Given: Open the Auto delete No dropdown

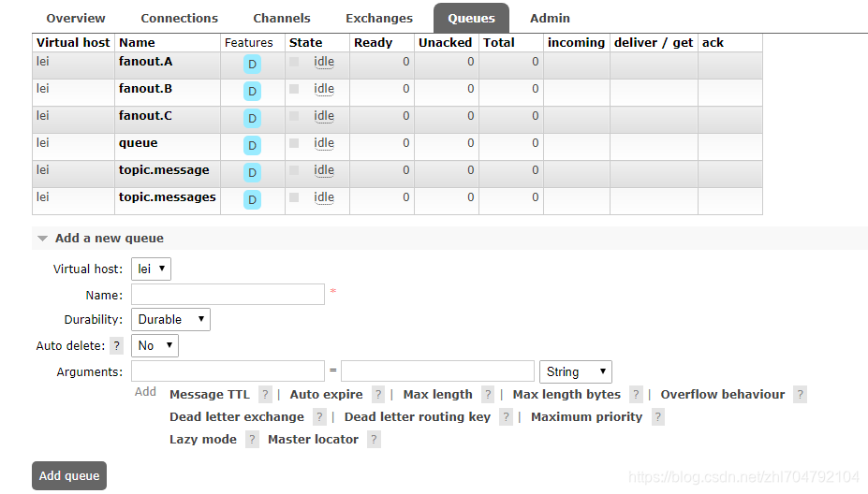Looking at the screenshot, I should (x=154, y=346).
